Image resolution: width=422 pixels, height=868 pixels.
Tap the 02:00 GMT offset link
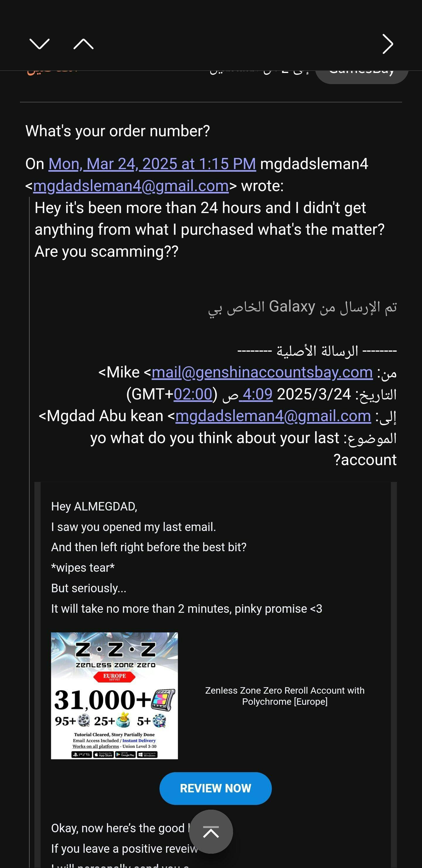pyautogui.click(x=193, y=394)
